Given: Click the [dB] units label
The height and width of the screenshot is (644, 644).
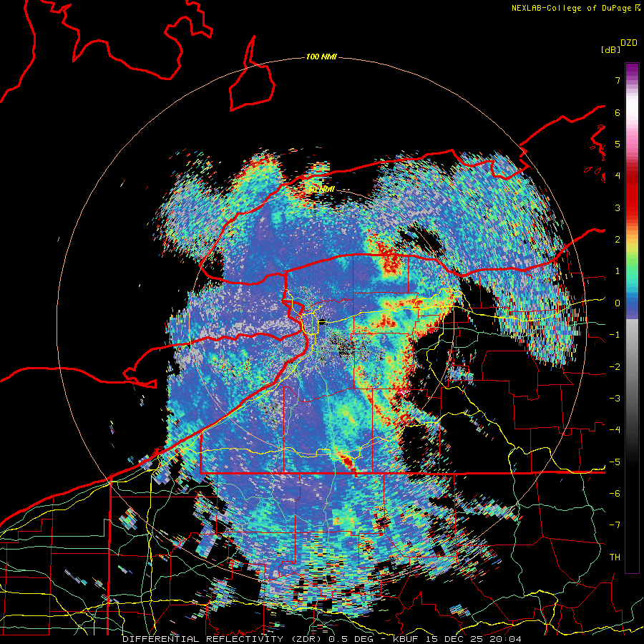Looking at the screenshot, I should coord(610,49).
